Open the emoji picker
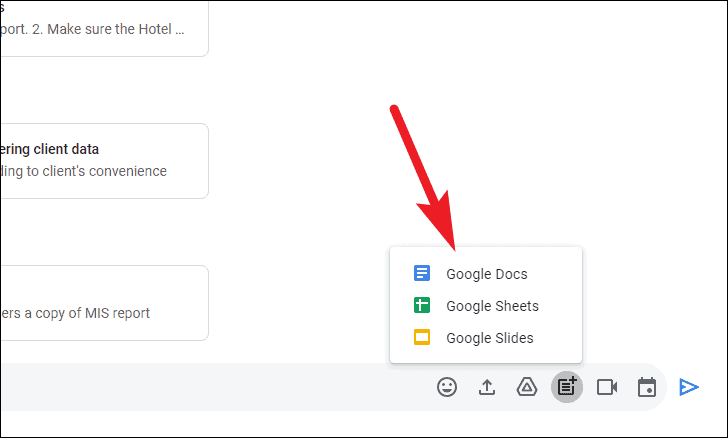This screenshot has width=728, height=438. (447, 387)
